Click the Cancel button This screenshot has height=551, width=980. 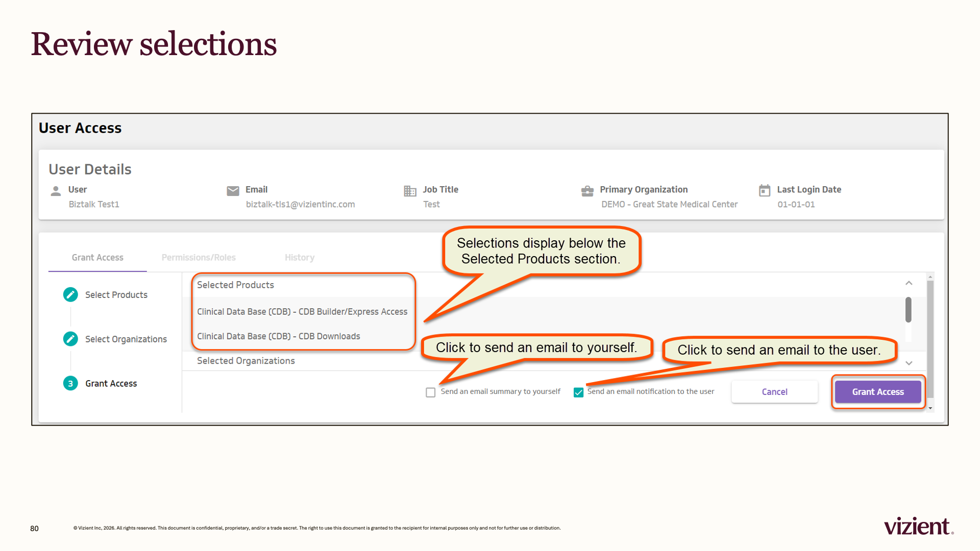pyautogui.click(x=774, y=392)
